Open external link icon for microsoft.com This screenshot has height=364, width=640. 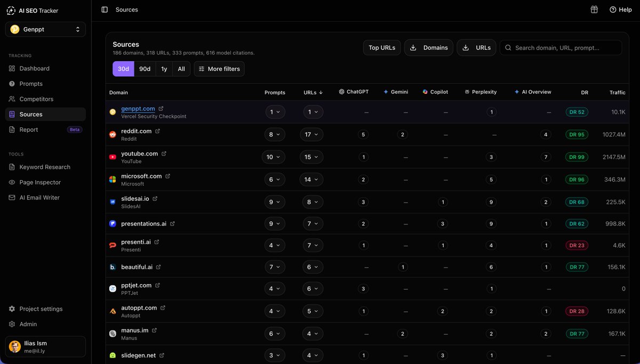pos(167,176)
